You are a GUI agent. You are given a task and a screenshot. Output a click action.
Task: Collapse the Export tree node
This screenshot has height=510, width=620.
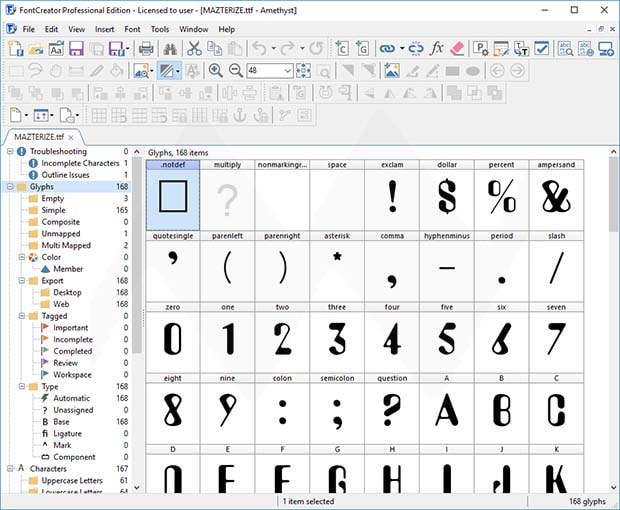pyautogui.click(x=22, y=281)
